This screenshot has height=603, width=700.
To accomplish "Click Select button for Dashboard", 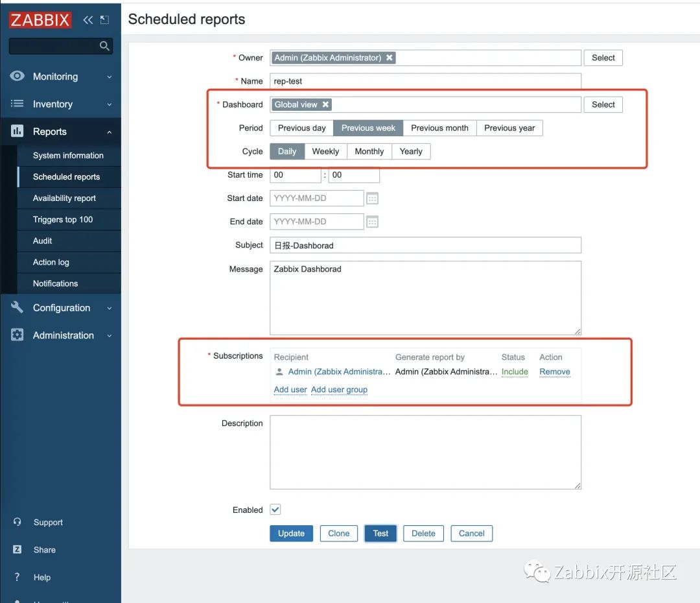I will click(x=603, y=104).
